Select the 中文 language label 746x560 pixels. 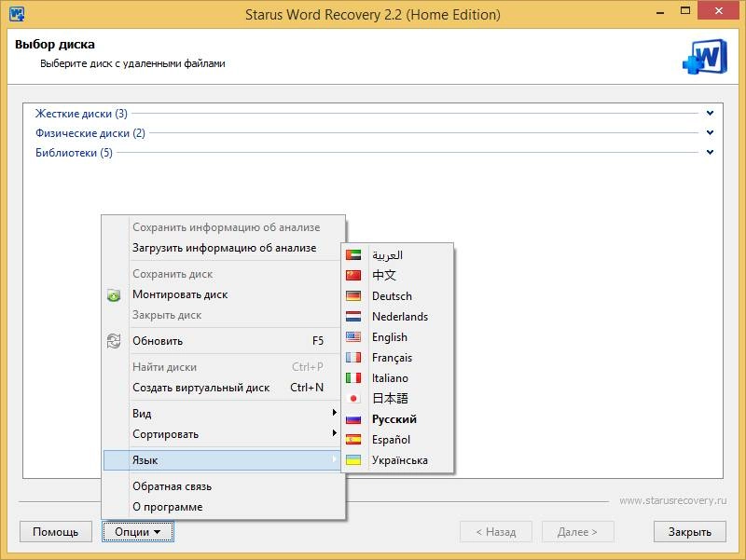384,275
